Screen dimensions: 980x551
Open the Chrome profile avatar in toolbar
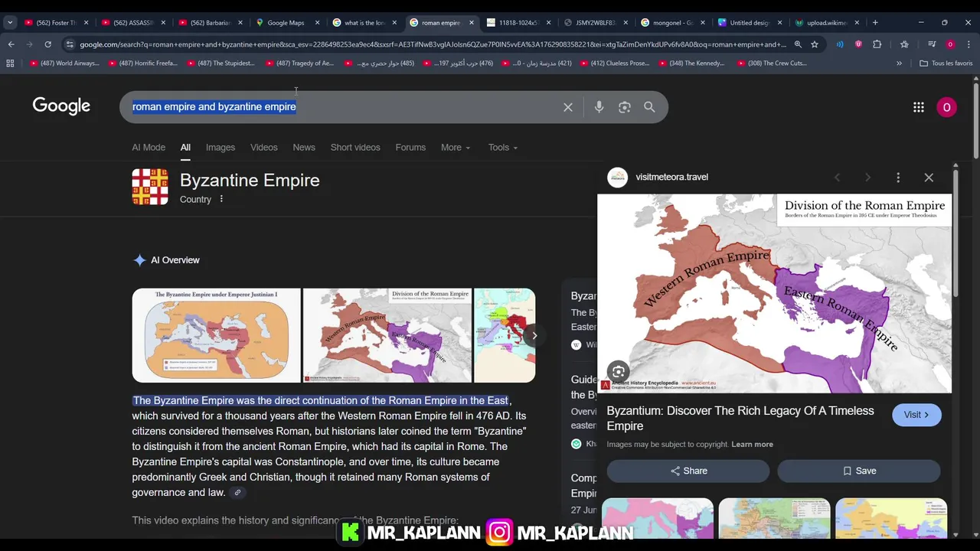[950, 44]
